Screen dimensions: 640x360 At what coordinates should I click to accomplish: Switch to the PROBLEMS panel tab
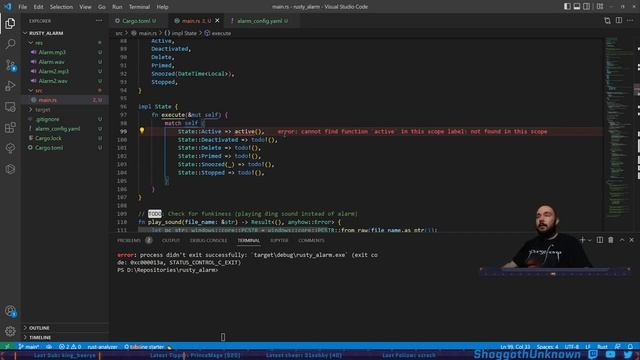[129, 240]
